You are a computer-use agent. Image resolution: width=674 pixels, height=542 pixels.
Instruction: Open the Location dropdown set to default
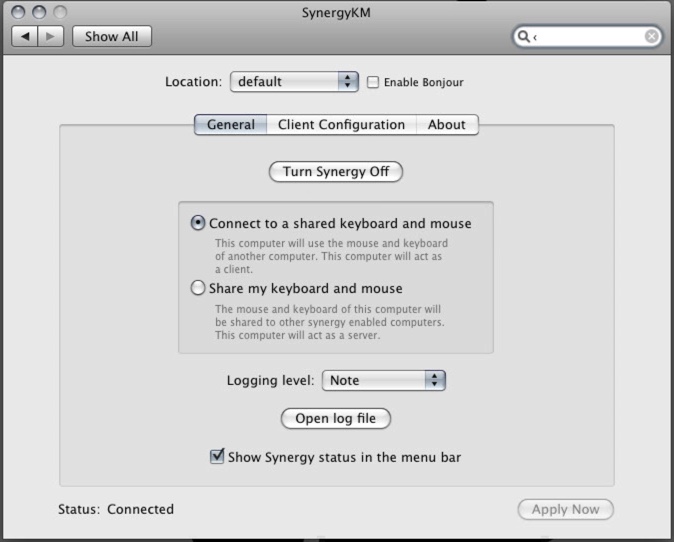point(294,82)
